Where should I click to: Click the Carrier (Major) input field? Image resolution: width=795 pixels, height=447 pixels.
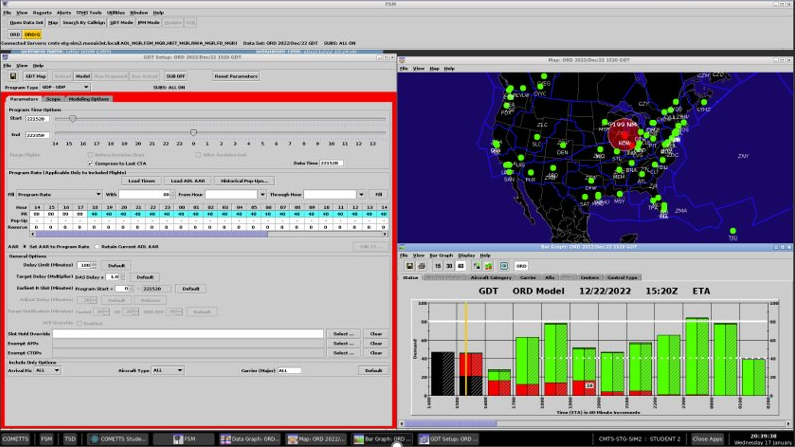[289, 370]
